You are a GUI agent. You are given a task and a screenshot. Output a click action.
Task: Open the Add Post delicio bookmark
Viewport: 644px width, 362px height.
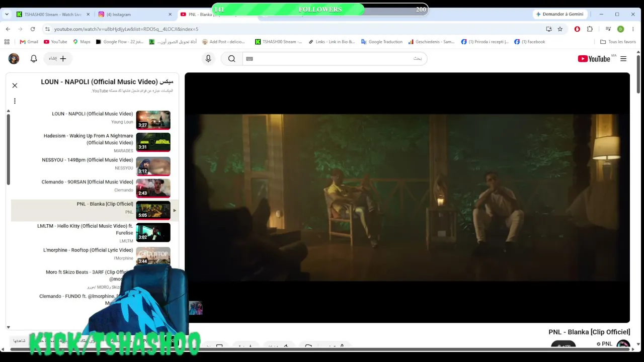(x=223, y=42)
